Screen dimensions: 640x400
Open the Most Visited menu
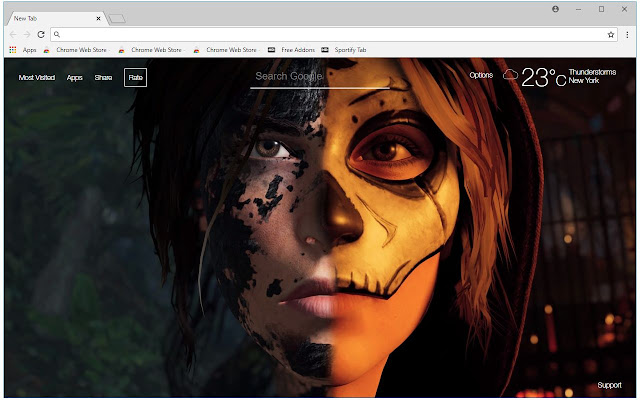[x=37, y=78]
